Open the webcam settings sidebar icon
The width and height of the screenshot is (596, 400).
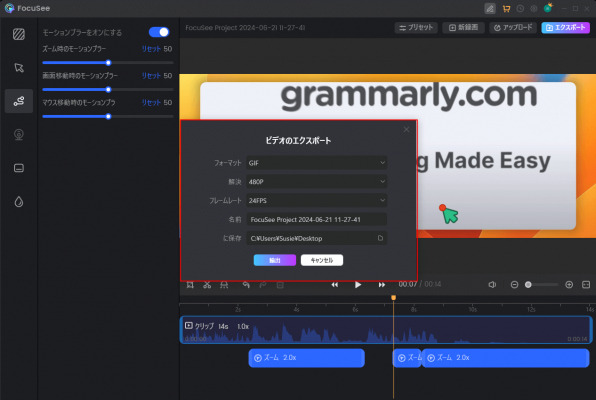(19, 135)
